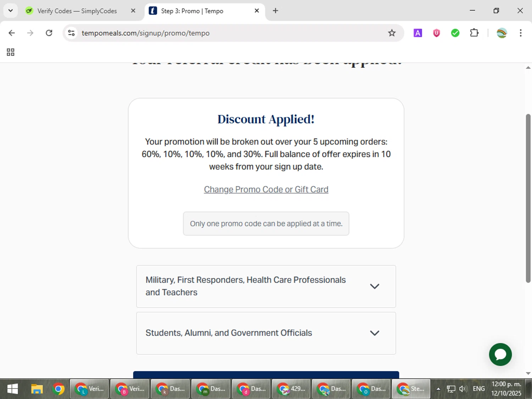
Task: Click the scrollbar up arrow
Action: tap(528, 67)
